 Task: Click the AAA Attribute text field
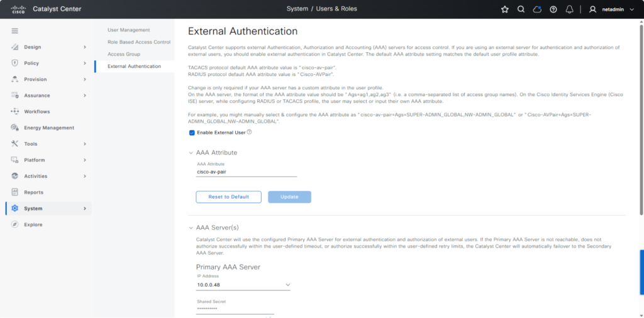[x=246, y=172]
